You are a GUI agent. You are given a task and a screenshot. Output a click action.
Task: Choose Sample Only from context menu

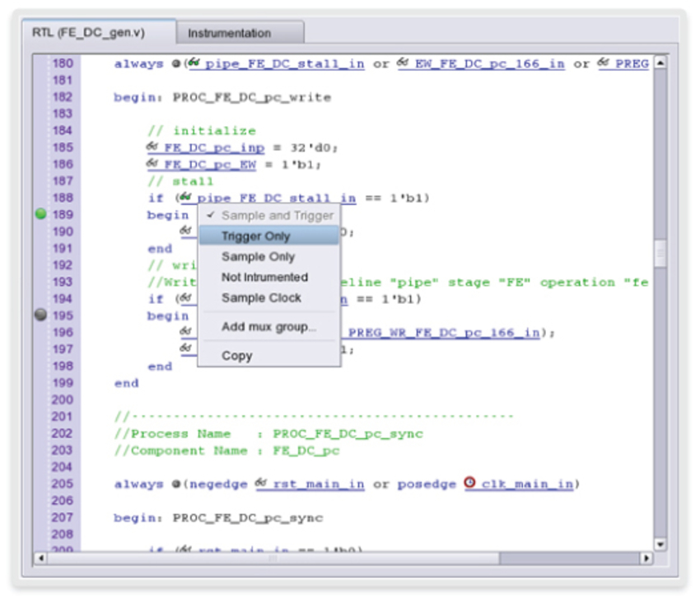coord(258,257)
